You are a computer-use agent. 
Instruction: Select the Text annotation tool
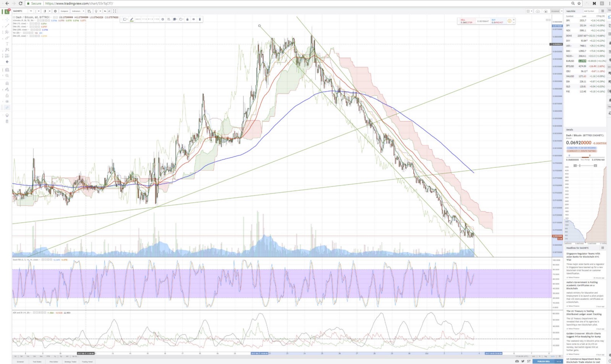(x=7, y=44)
